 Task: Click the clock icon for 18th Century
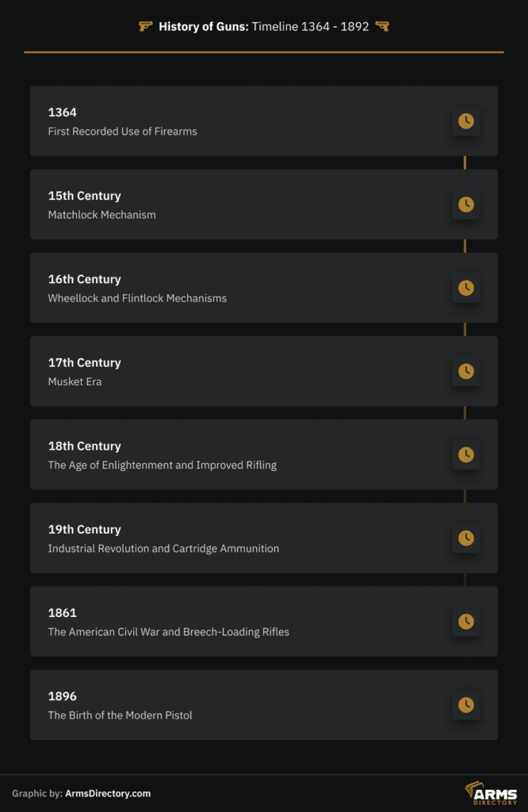click(x=466, y=454)
